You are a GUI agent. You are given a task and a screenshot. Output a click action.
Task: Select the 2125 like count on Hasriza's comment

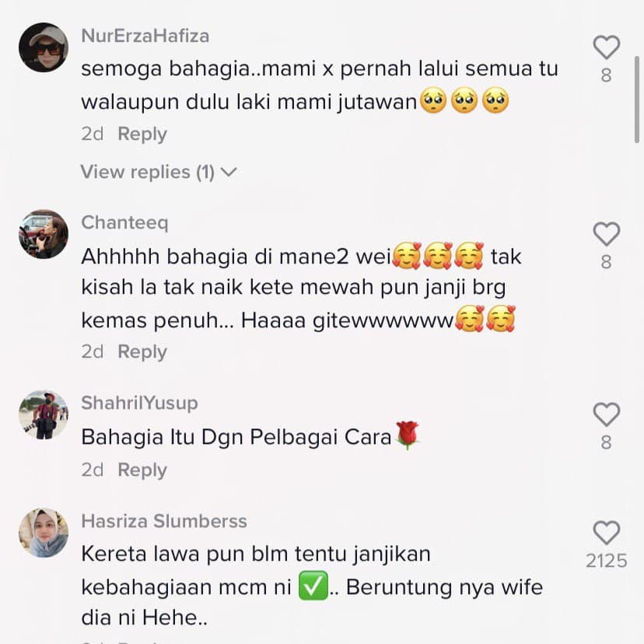(606, 561)
